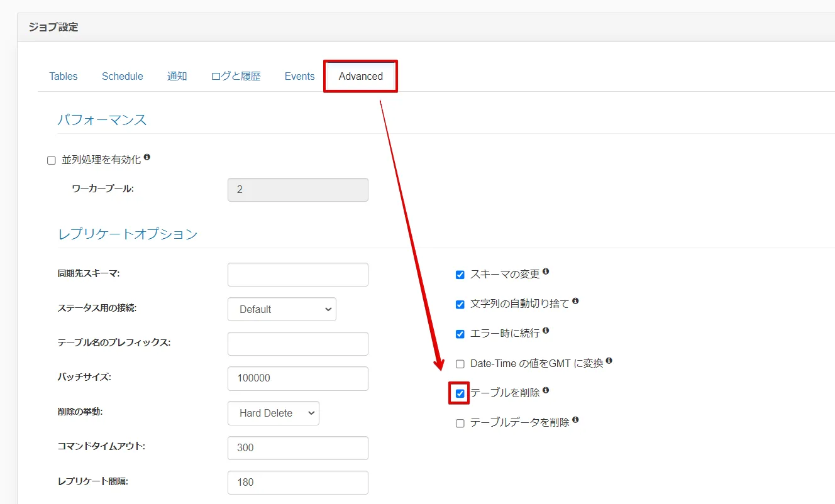Click info icon beside Date-Time GMT option
835x504 pixels.
pyautogui.click(x=609, y=361)
